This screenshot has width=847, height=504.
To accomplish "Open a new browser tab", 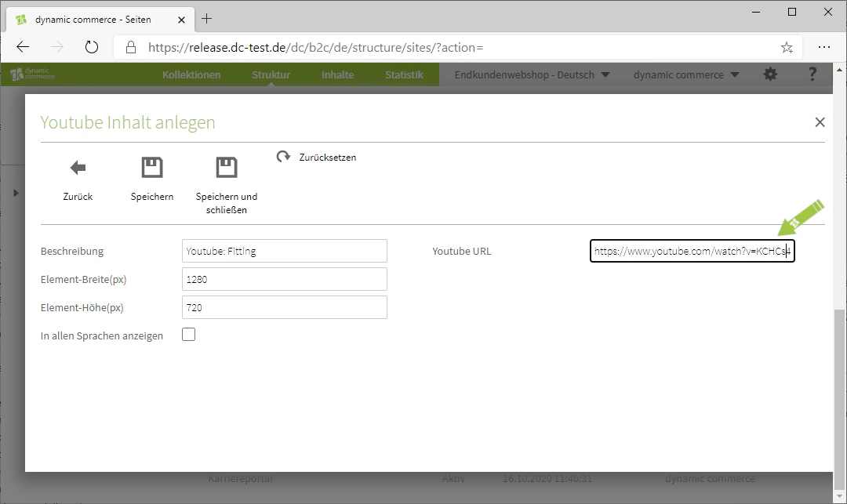I will point(206,19).
